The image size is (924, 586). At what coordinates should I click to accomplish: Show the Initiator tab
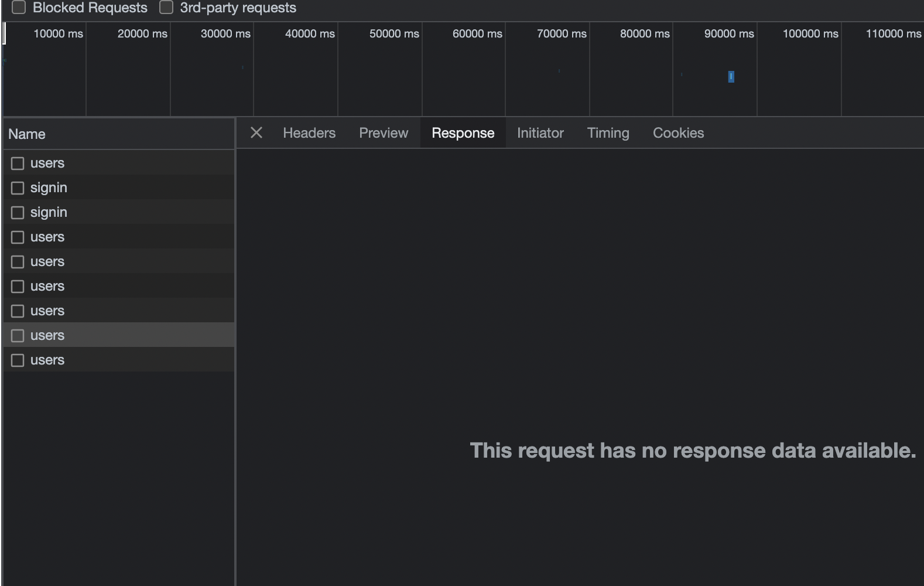coord(540,133)
